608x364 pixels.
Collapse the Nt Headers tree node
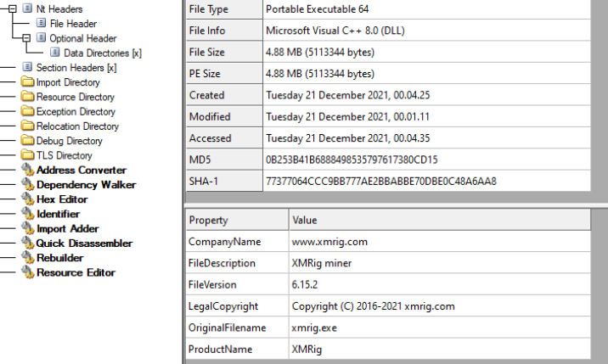pyautogui.click(x=13, y=8)
